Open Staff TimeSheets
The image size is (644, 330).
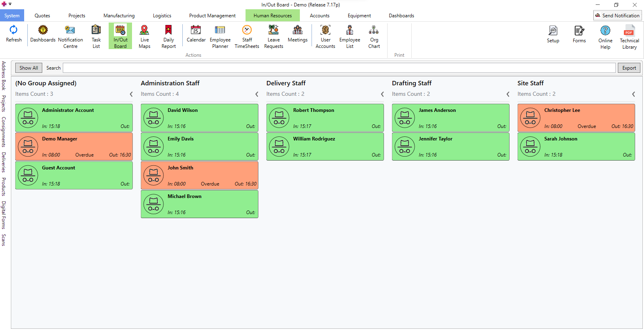point(247,37)
